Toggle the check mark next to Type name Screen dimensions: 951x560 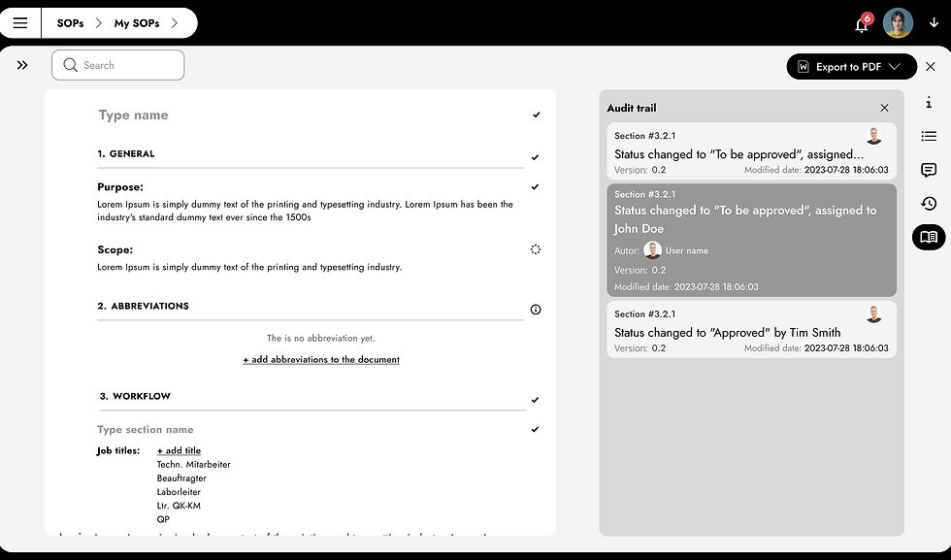click(536, 115)
